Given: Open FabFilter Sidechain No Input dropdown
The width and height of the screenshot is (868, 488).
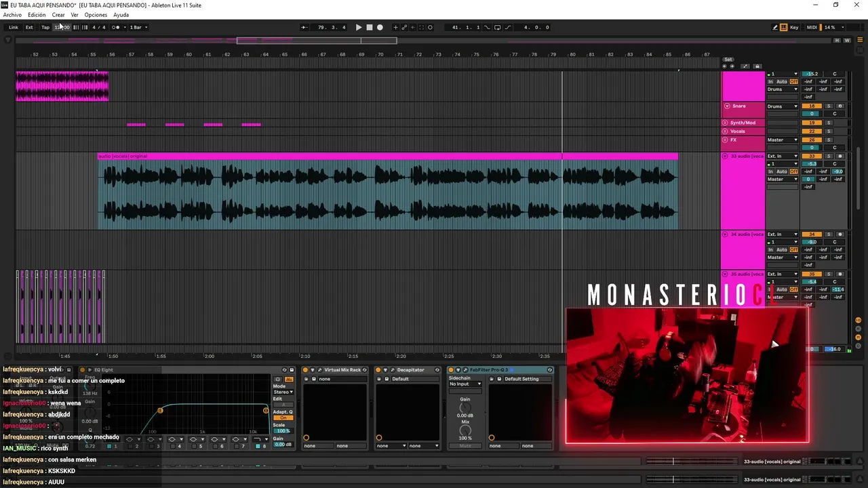Looking at the screenshot, I should point(465,384).
